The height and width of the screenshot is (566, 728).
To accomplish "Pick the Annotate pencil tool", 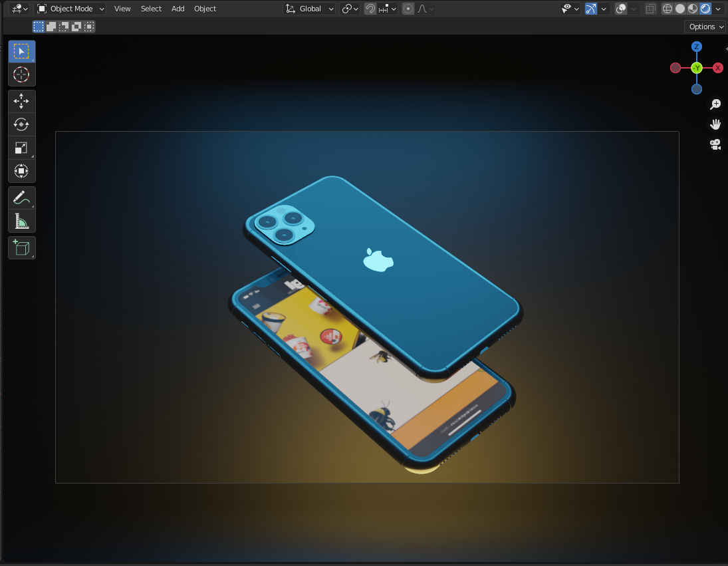I will pos(21,198).
